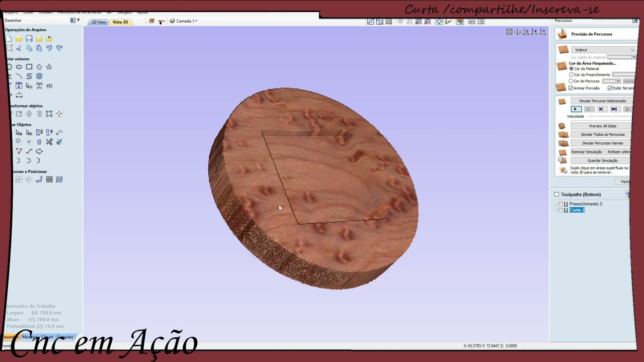Image resolution: width=644 pixels, height=362 pixels.
Task: Check the Preenchimento 5 toolpath checkbox
Action: tap(560, 204)
